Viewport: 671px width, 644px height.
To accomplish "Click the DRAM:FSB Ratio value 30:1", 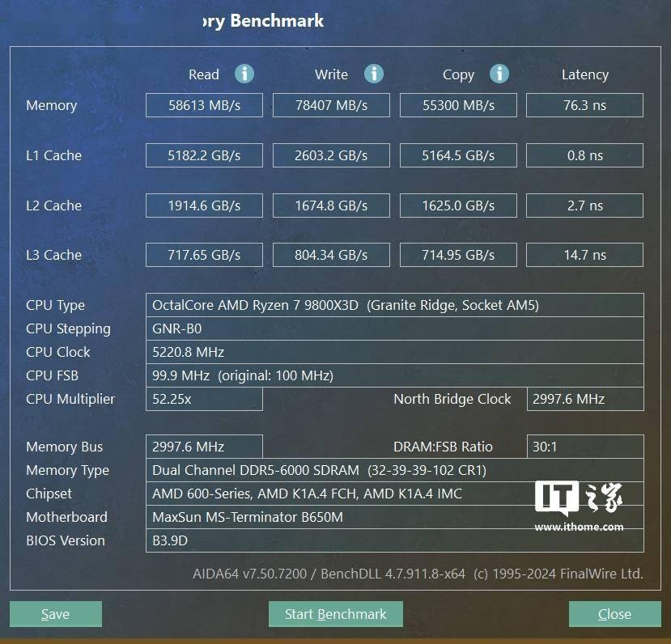I will [585, 447].
